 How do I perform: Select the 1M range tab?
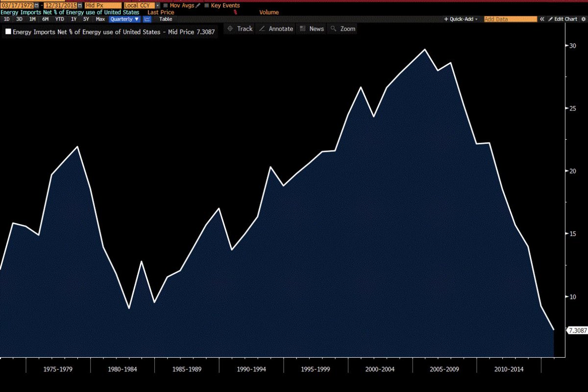pos(32,19)
